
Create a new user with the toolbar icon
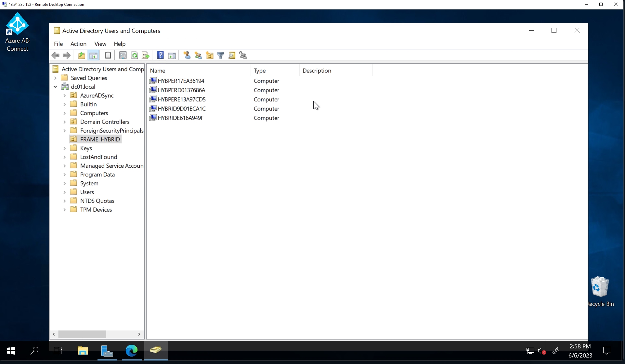tap(187, 56)
